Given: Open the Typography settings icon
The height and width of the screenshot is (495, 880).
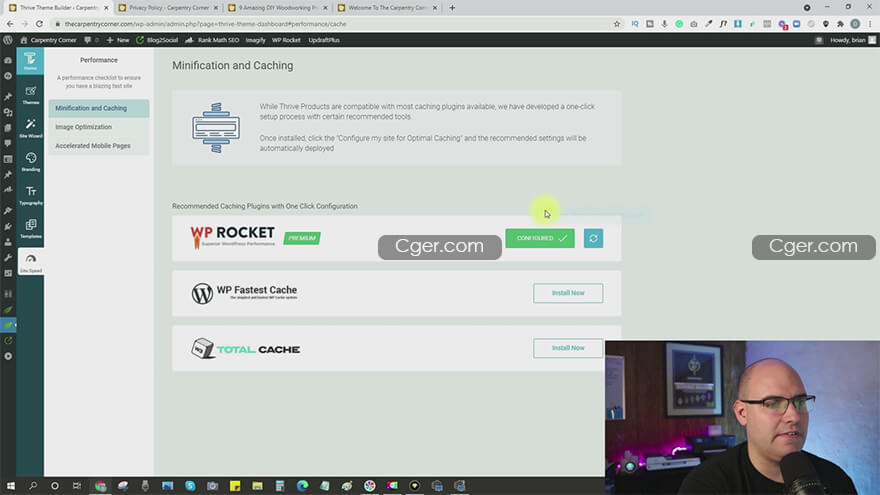Looking at the screenshot, I should 30,195.
